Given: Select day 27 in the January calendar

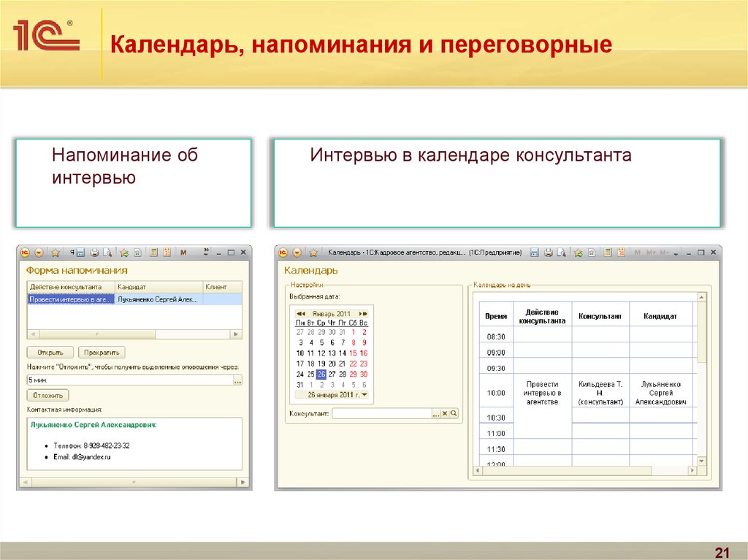Looking at the screenshot, I should (332, 374).
